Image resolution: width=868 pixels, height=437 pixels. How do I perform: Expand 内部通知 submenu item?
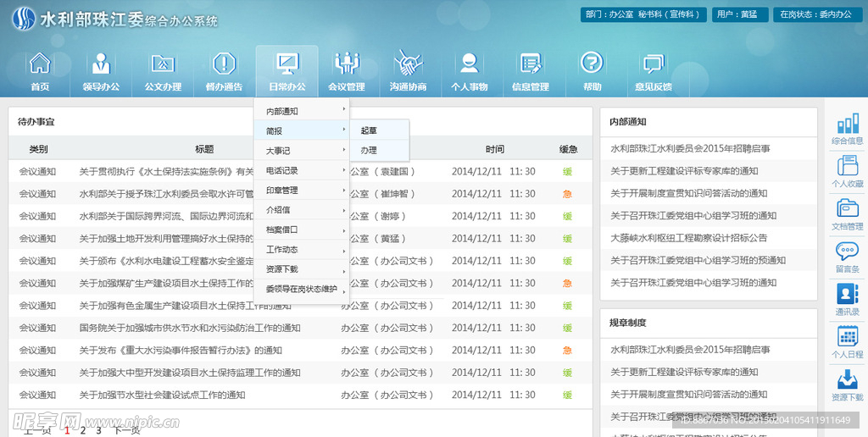[302, 111]
